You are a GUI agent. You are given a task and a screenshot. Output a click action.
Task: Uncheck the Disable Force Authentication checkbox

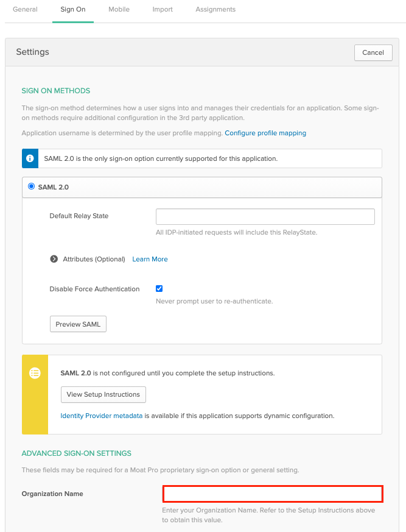159,289
